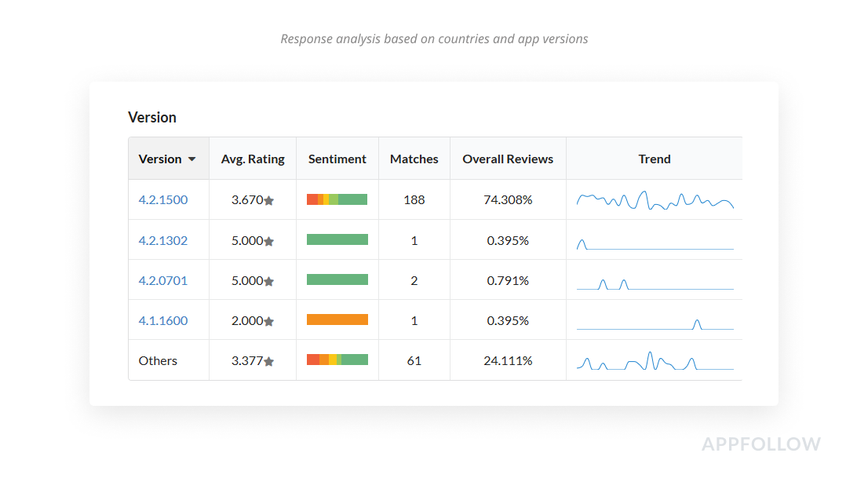Open version 4.2.1302 link
The width and height of the screenshot is (868, 482).
(x=163, y=240)
